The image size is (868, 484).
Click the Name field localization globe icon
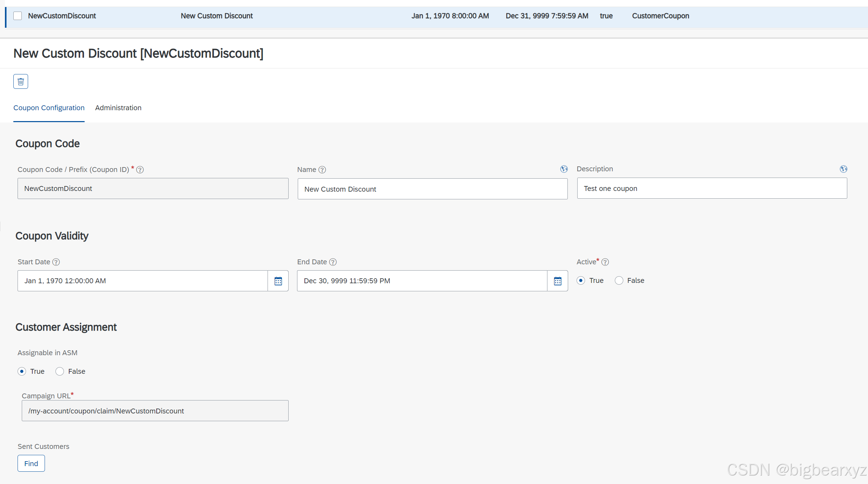tap(564, 169)
